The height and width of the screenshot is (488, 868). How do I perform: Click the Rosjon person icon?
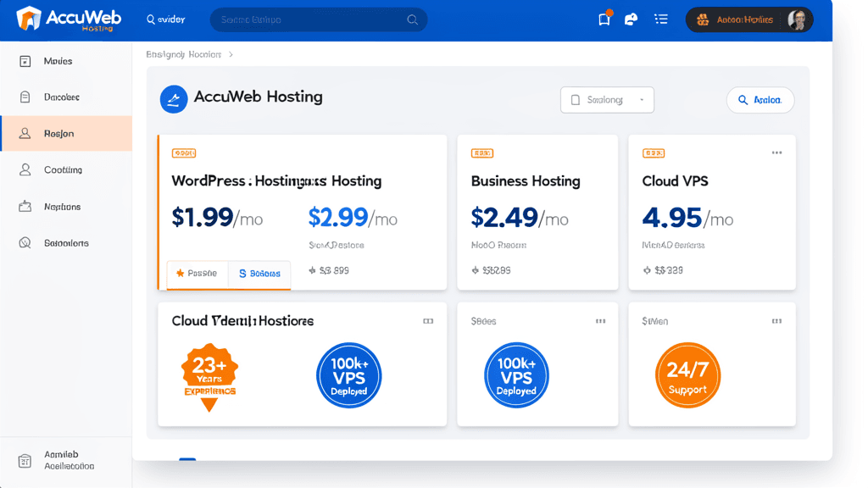25,133
